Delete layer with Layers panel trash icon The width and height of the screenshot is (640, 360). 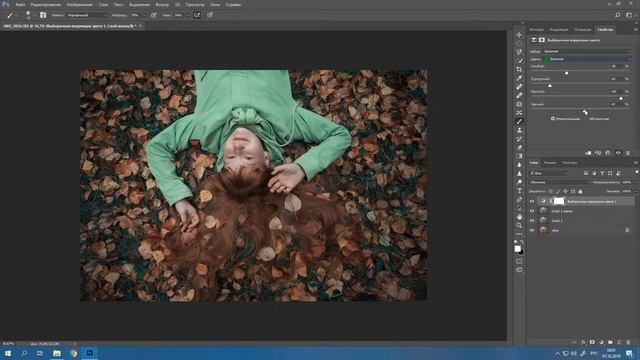coord(628,342)
